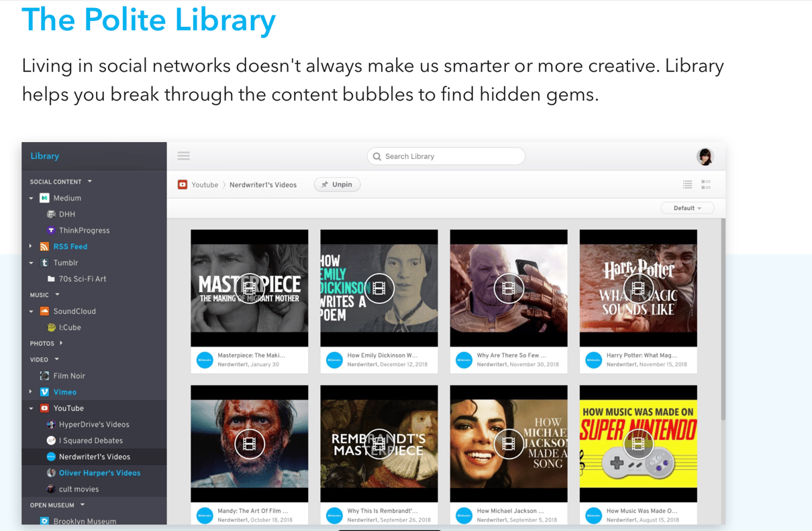Screen dimensions: 812x531
Task: Click the Youtube breadcrumb link
Action: coord(205,185)
